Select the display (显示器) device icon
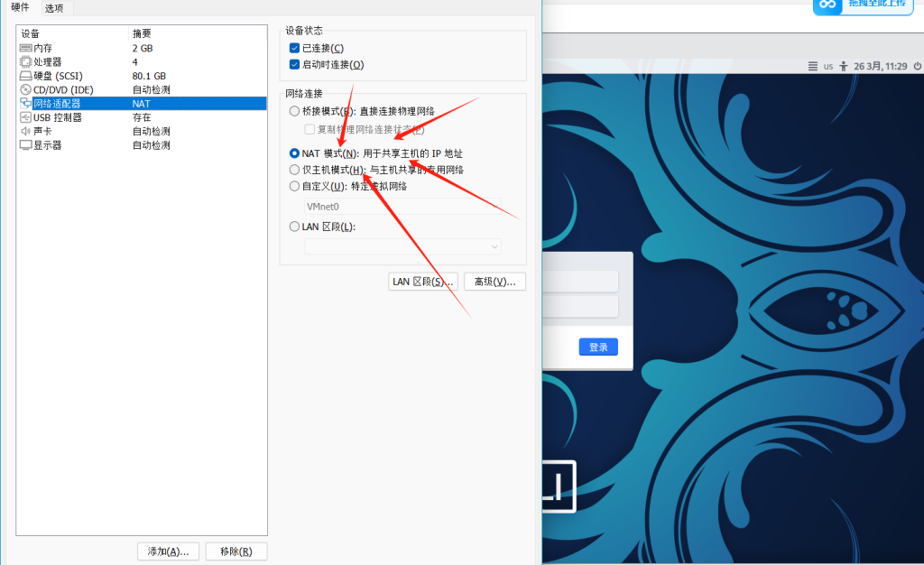The image size is (924, 565). pos(25,144)
